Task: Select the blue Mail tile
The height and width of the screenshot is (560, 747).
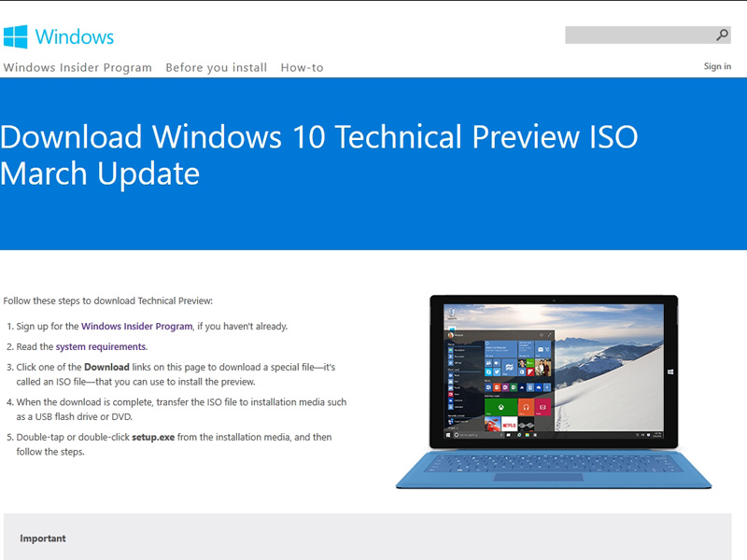Action: click(541, 349)
